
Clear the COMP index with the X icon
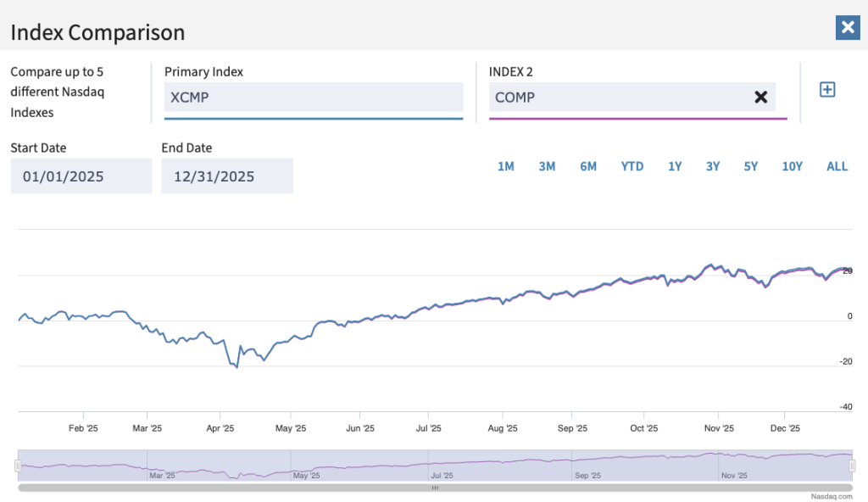(760, 97)
